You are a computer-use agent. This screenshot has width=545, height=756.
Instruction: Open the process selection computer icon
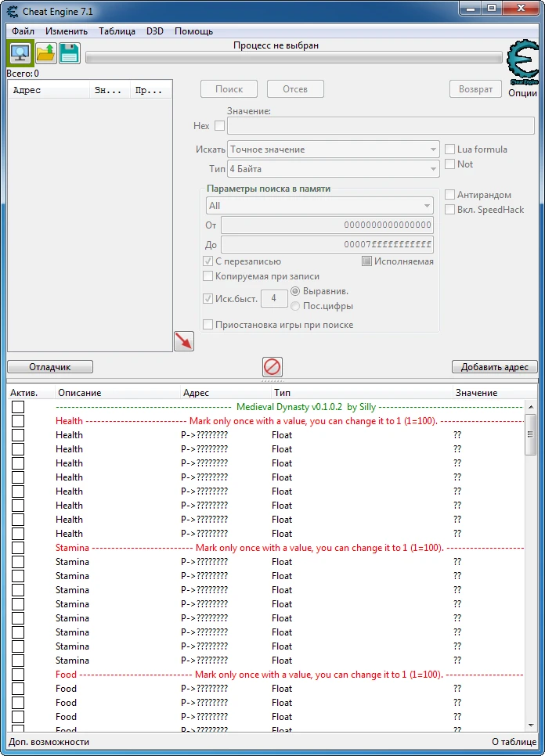(x=20, y=53)
